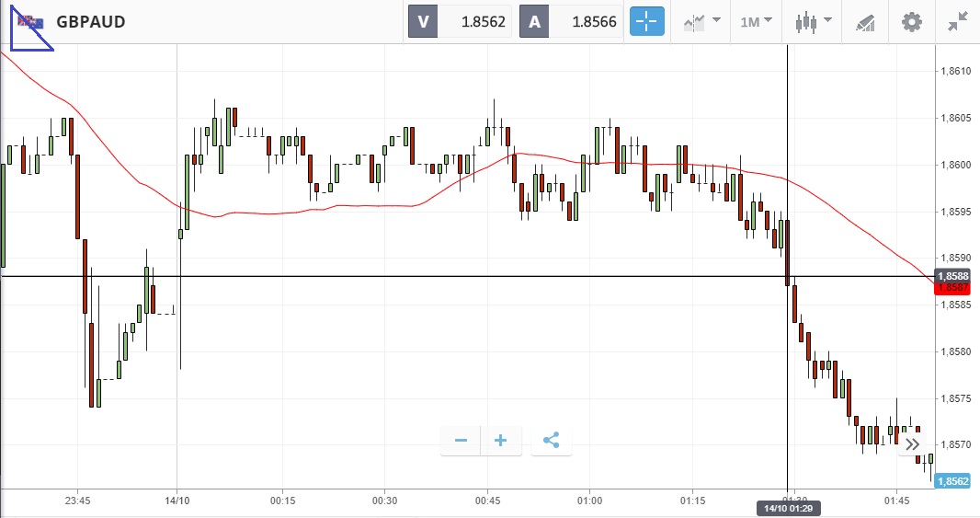The image size is (980, 518).
Task: Share the chart using share icon
Action: 551,441
